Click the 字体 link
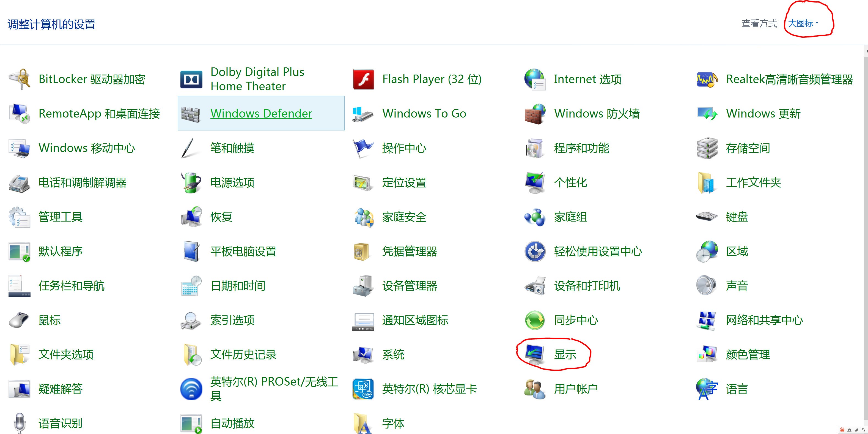 coord(393,423)
